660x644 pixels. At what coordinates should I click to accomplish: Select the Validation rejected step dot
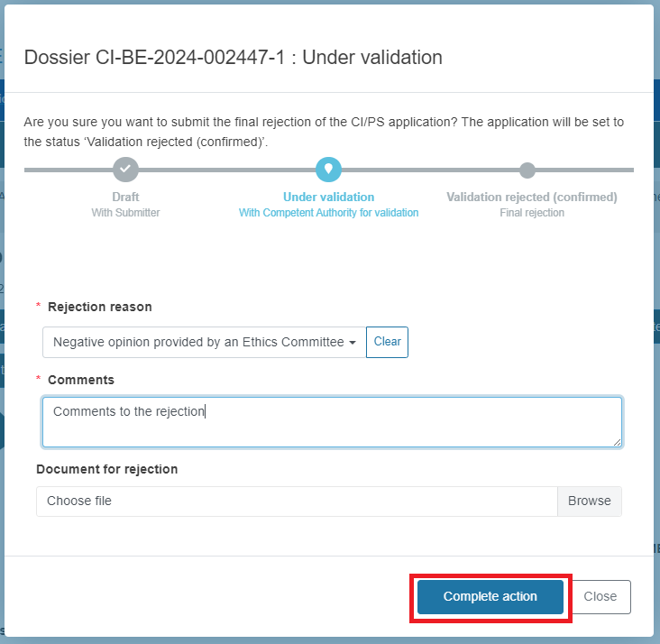click(527, 170)
